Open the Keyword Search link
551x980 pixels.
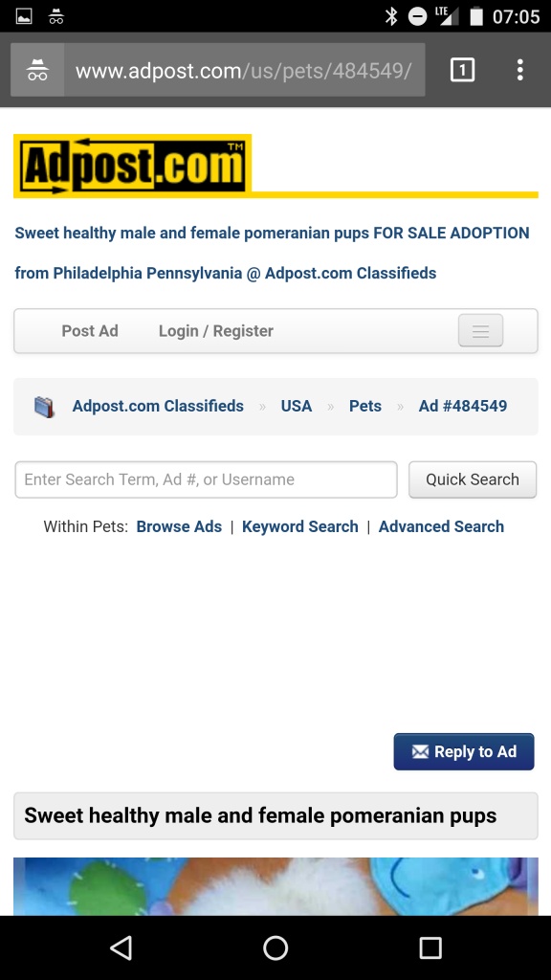click(x=299, y=527)
